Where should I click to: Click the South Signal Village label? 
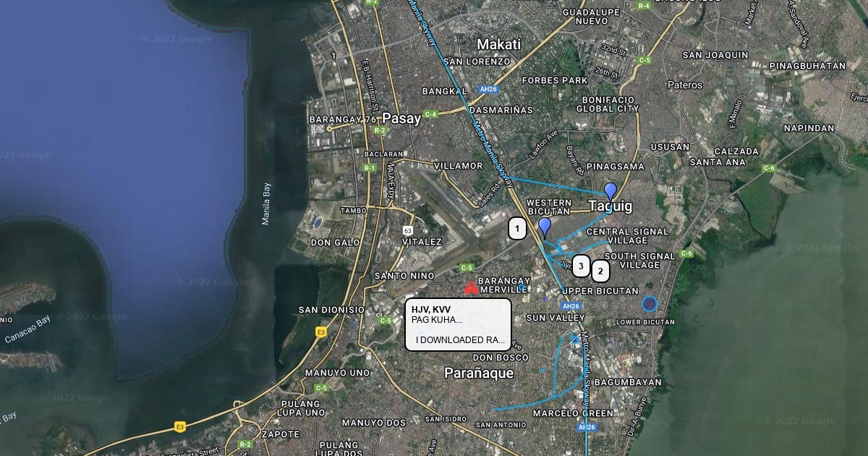(x=640, y=261)
